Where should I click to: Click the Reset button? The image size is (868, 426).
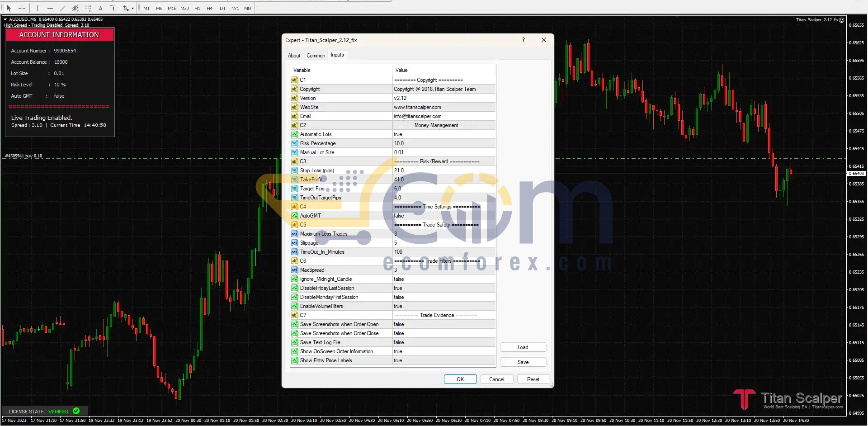tap(533, 379)
